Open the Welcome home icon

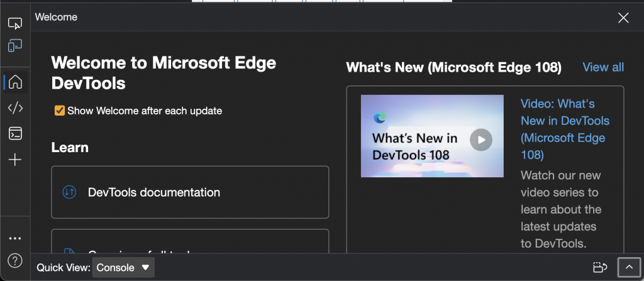(15, 82)
